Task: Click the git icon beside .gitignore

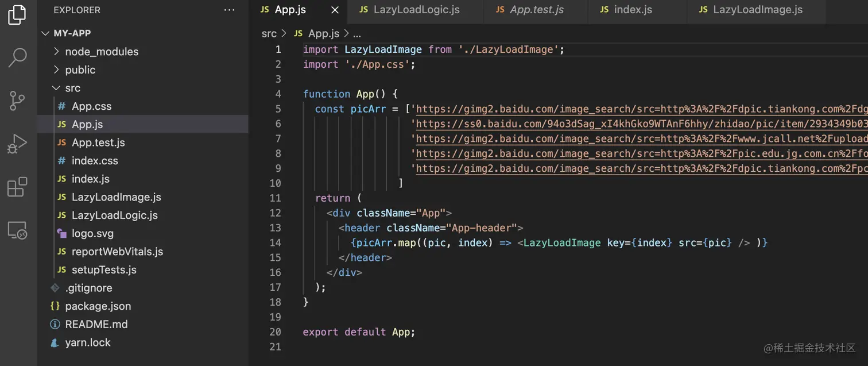Action: (x=55, y=288)
